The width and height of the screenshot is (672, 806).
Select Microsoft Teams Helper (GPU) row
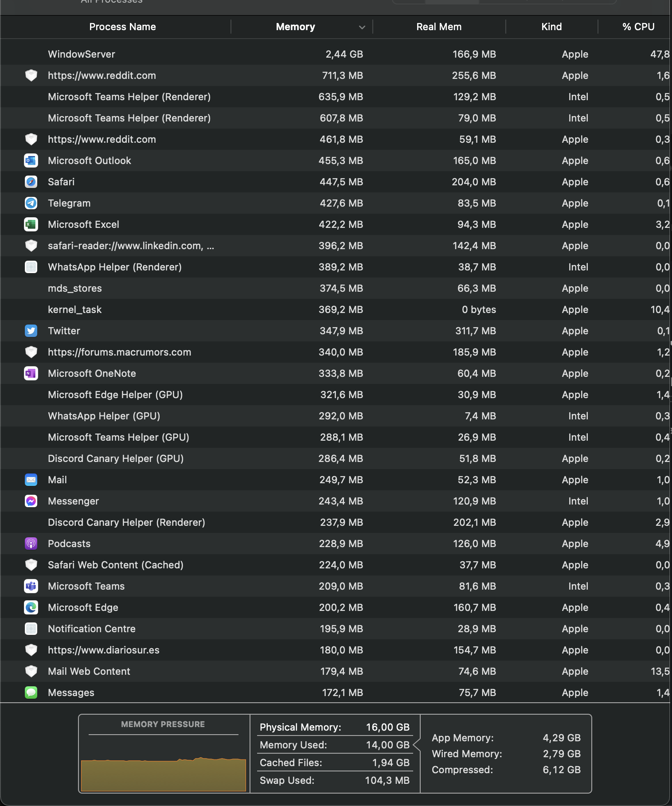(335, 437)
